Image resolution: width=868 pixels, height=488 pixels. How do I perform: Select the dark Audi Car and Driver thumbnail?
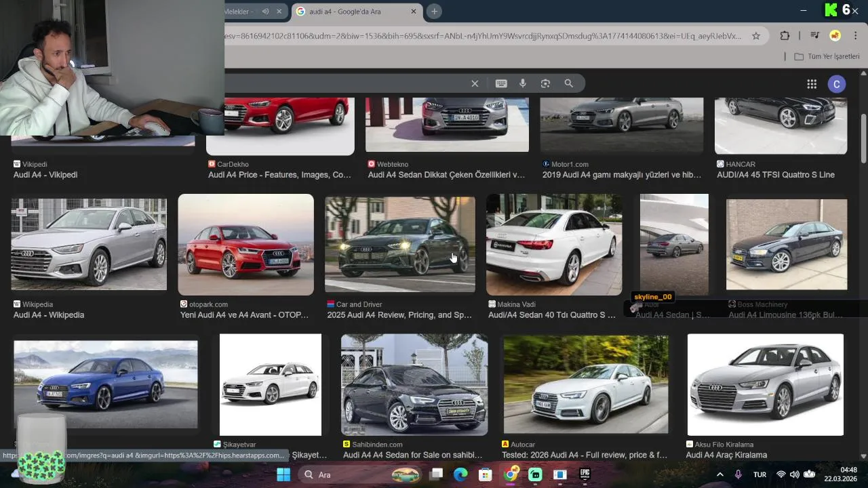(x=400, y=245)
